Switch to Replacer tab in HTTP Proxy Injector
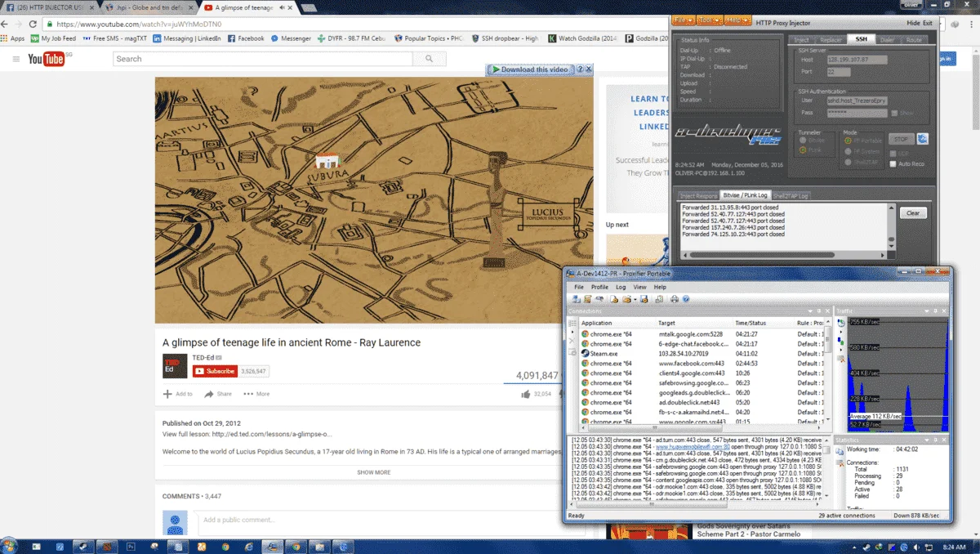 831,39
